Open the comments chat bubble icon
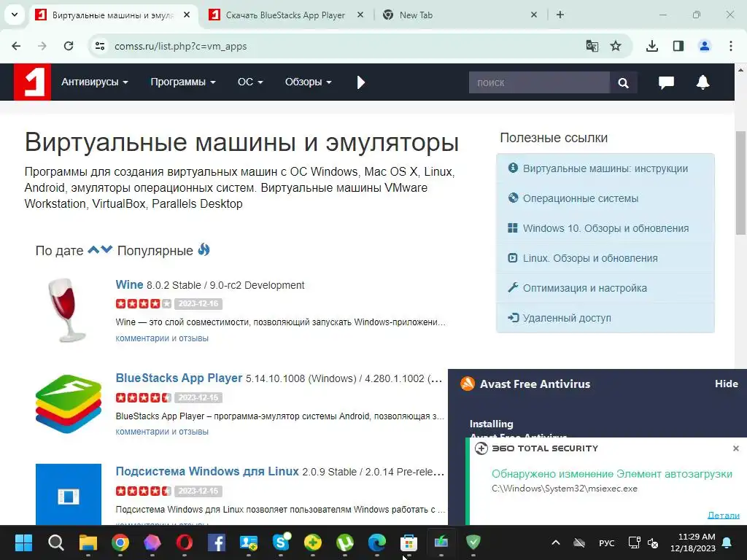Screen dimensions: 747x560 [x=666, y=82]
